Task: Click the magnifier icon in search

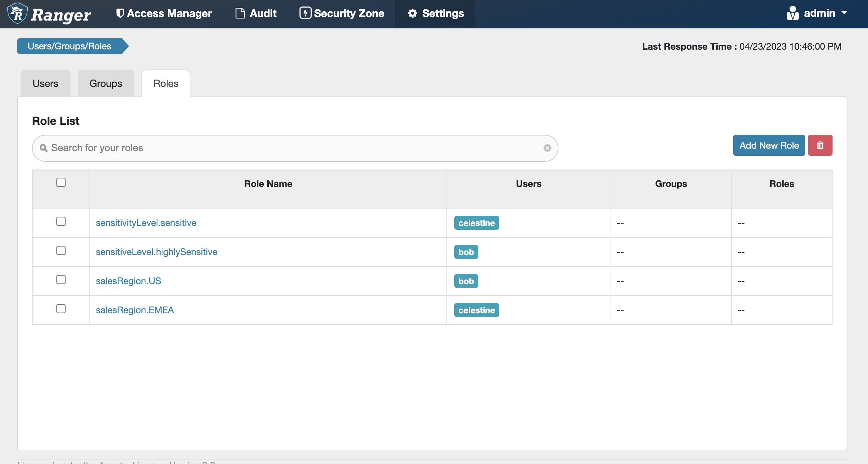Action: [x=44, y=148]
